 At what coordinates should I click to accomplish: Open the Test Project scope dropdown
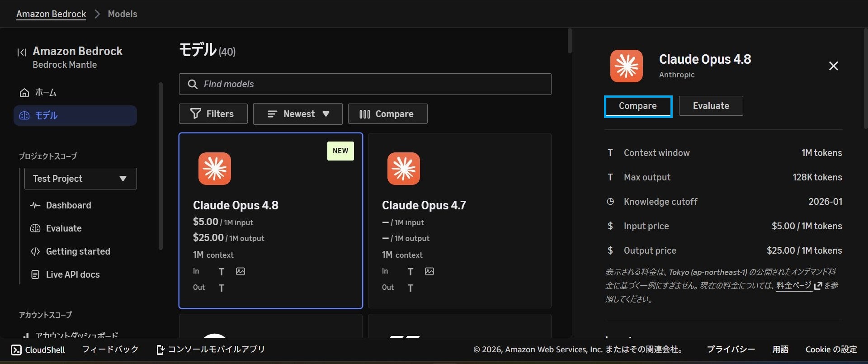[80, 179]
